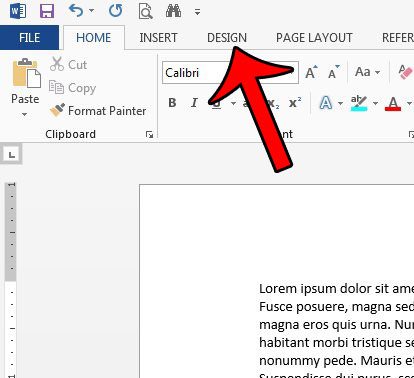Increase font size with Grow Font
The image size is (414, 378).
(x=311, y=72)
